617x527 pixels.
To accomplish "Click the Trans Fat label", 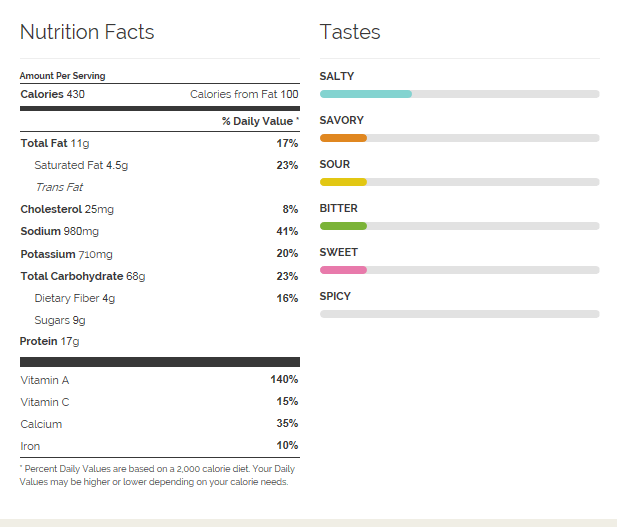I will point(59,187).
